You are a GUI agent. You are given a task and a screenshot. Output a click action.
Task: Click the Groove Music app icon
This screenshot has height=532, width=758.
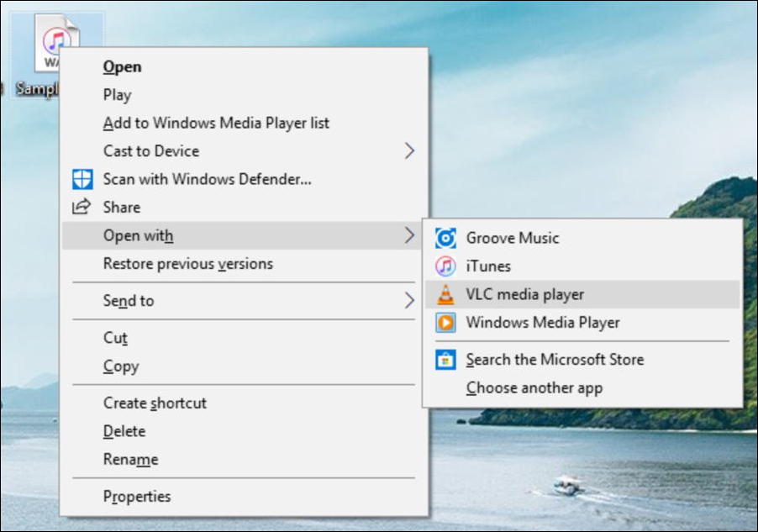tap(445, 238)
